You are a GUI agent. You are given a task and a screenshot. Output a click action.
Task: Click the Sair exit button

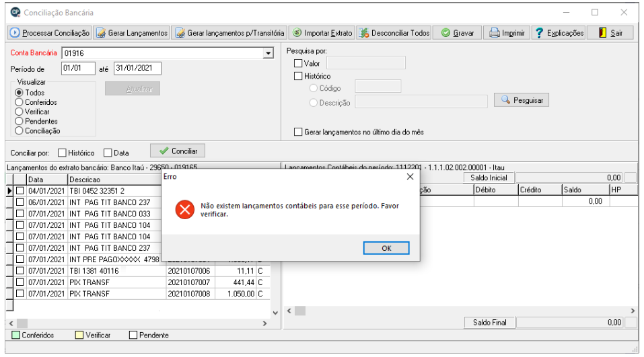[610, 33]
